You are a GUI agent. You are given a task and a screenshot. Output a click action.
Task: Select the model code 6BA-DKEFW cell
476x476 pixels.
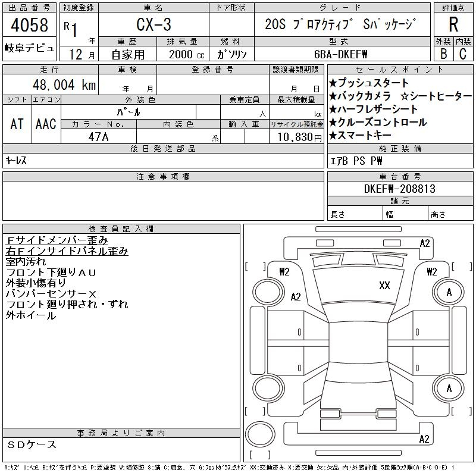[342, 54]
